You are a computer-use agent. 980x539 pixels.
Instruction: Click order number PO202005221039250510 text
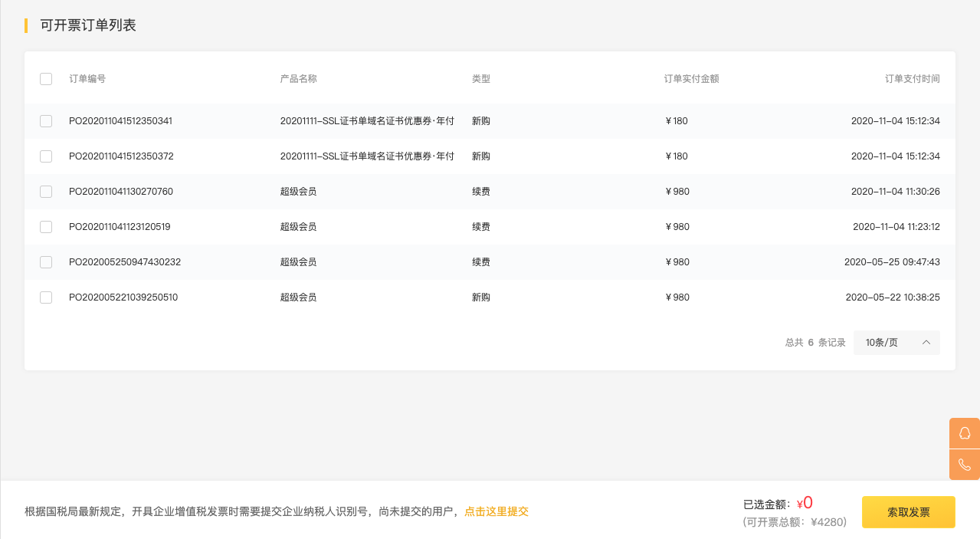(x=123, y=297)
